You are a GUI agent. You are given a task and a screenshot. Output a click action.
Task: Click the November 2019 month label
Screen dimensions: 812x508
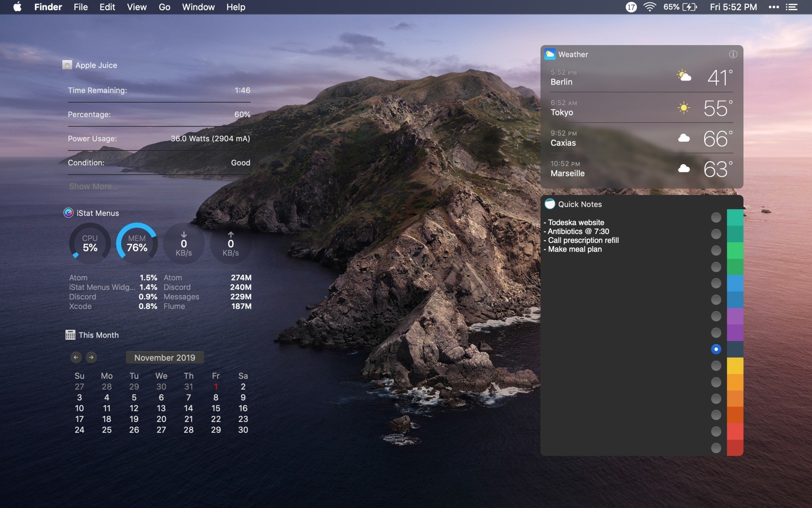coord(165,358)
